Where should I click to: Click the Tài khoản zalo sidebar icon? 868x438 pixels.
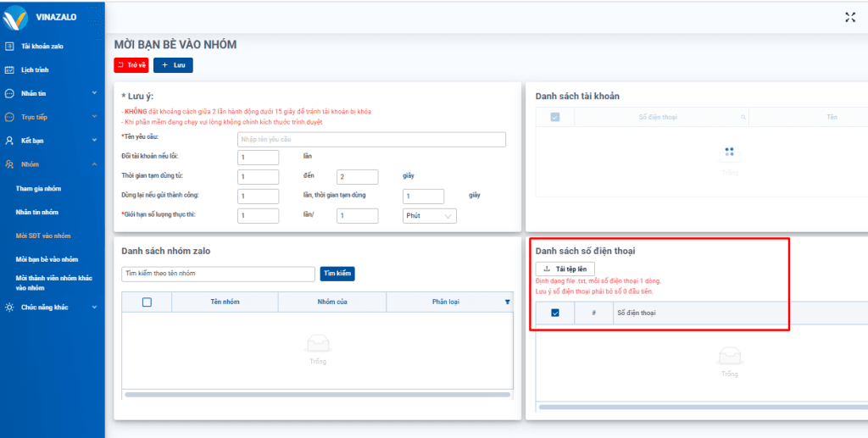click(x=9, y=46)
